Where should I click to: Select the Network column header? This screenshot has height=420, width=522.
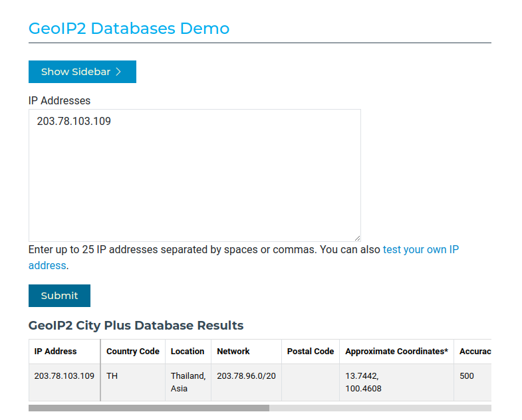click(x=233, y=352)
